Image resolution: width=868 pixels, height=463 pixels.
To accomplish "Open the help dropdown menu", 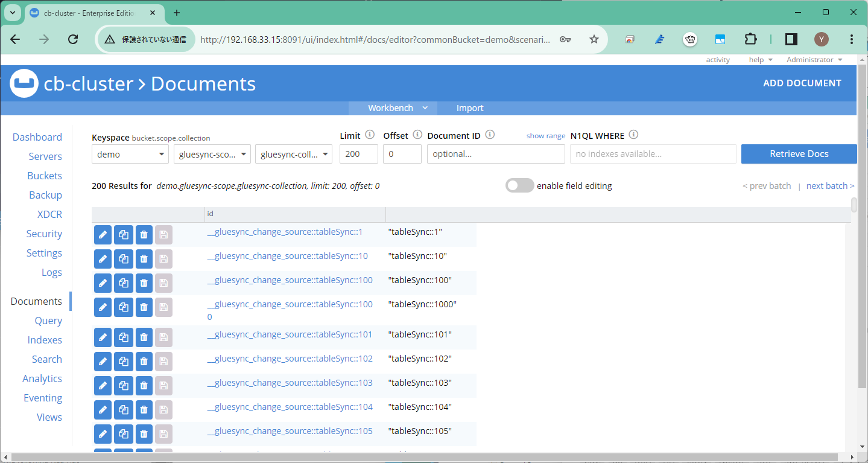I will [x=761, y=60].
